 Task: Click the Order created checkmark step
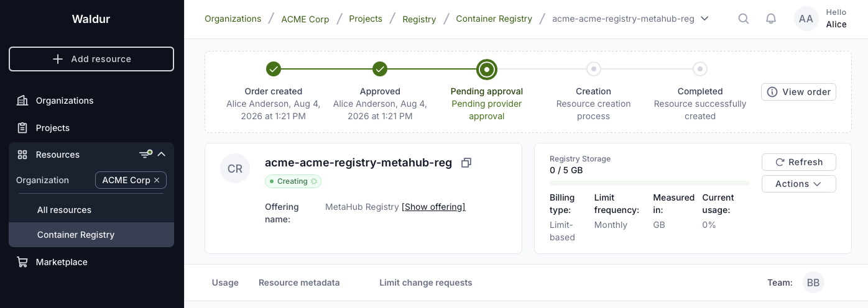click(274, 69)
